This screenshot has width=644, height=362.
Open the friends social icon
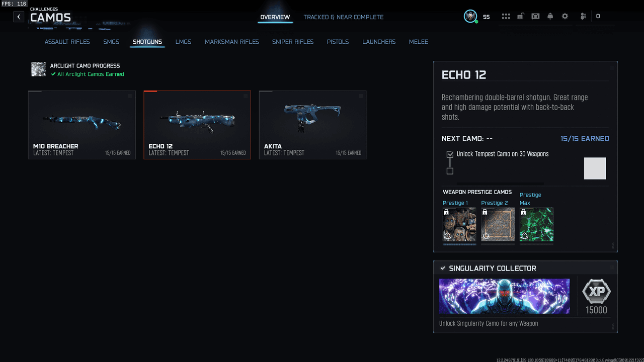pos(583,17)
